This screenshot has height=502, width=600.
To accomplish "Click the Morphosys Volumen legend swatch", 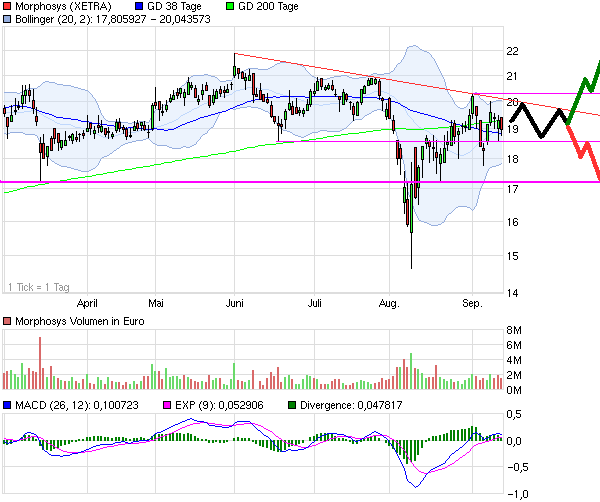I will coord(7,321).
